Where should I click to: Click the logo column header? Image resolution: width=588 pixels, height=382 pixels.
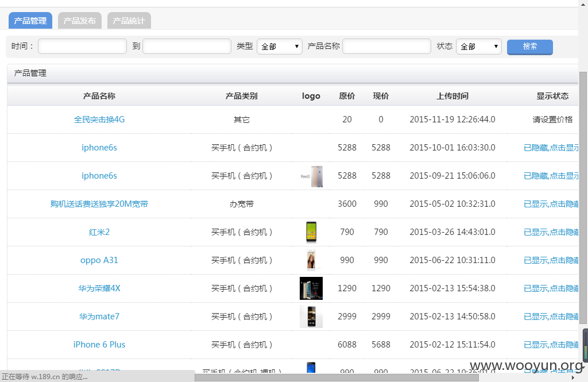point(311,96)
